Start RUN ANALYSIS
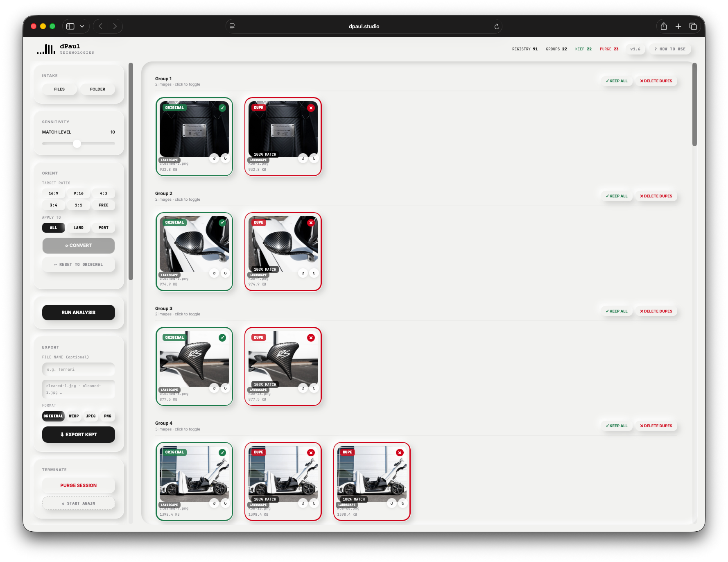 coord(79,313)
